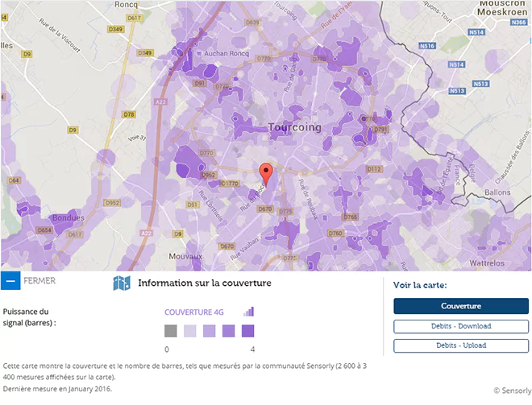Click the D791 road shield
Viewport: 532px width, 405px height.
tap(380, 130)
